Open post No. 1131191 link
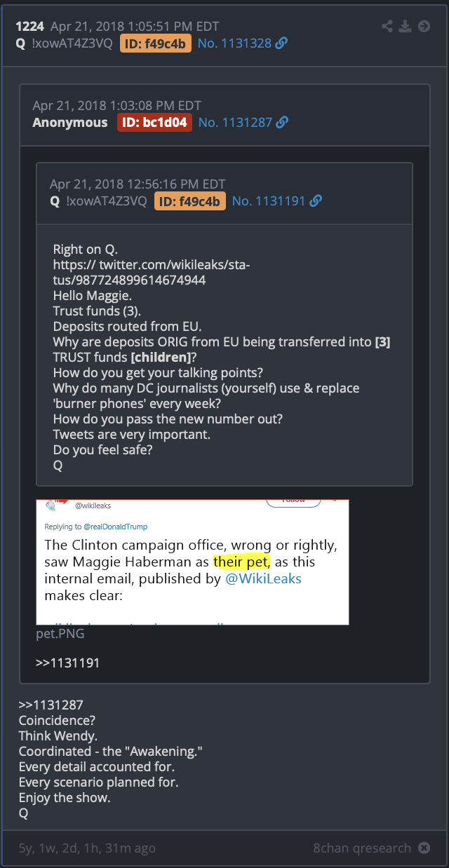Screen dimensions: 449x868 tap(269, 201)
